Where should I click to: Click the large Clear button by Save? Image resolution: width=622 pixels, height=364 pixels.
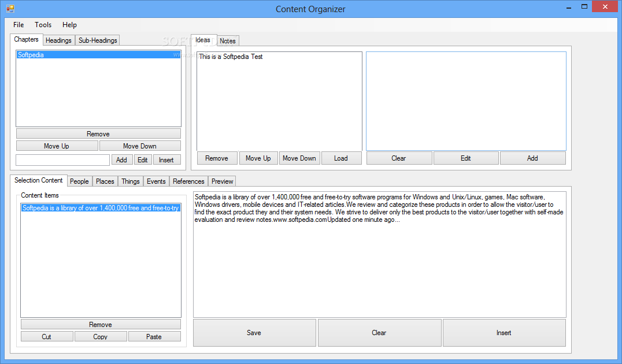click(x=379, y=333)
